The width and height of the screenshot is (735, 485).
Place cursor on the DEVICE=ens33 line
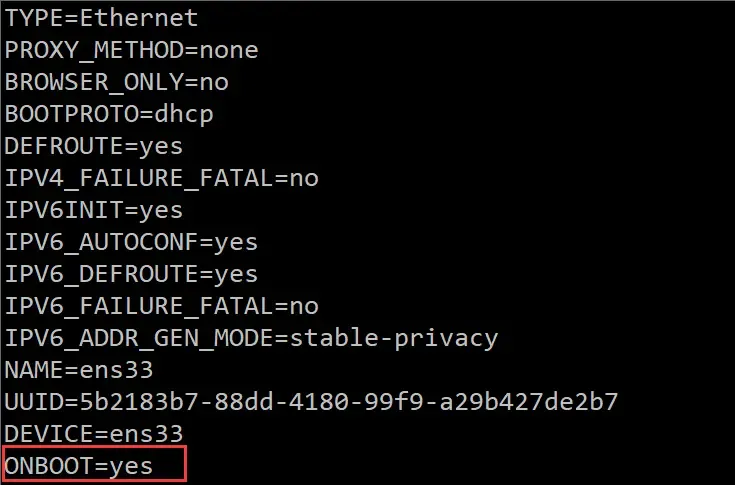point(94,434)
